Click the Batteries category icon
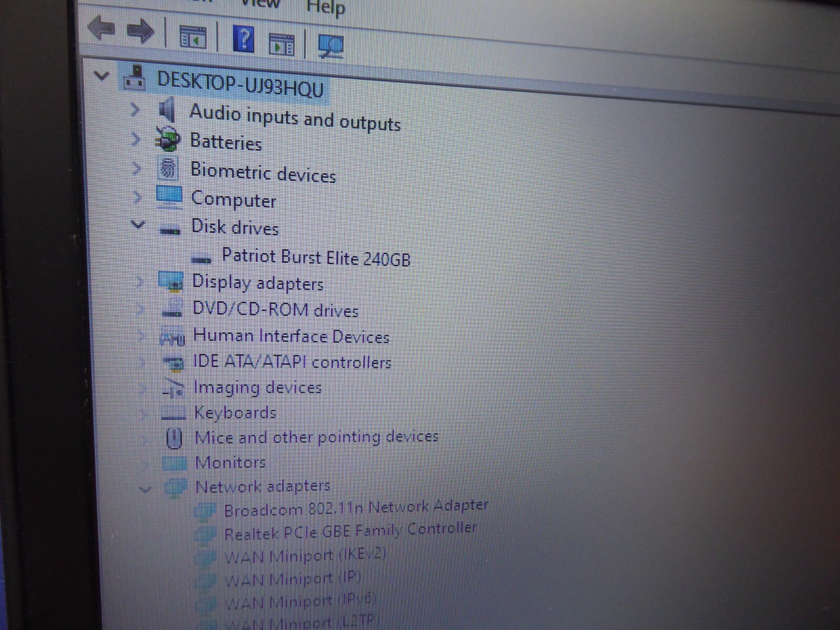Viewport: 840px width, 630px height. (168, 139)
